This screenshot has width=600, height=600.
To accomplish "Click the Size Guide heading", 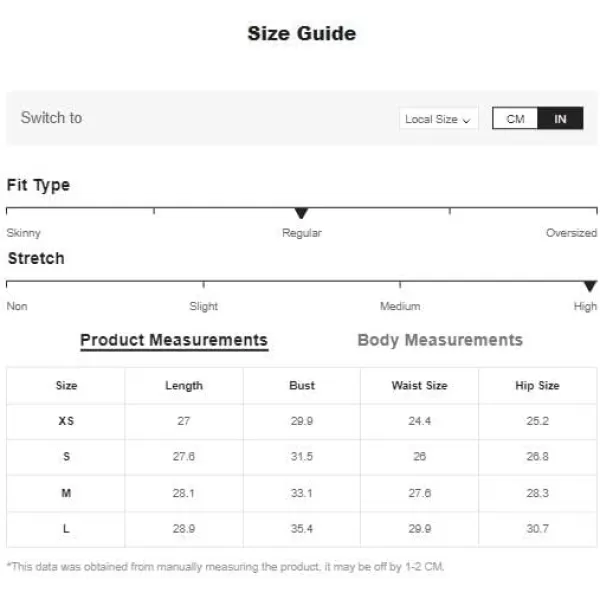I will pos(302,33).
